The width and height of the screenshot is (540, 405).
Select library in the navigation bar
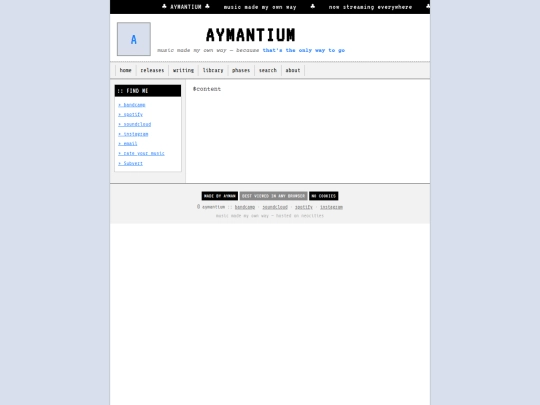[213, 70]
